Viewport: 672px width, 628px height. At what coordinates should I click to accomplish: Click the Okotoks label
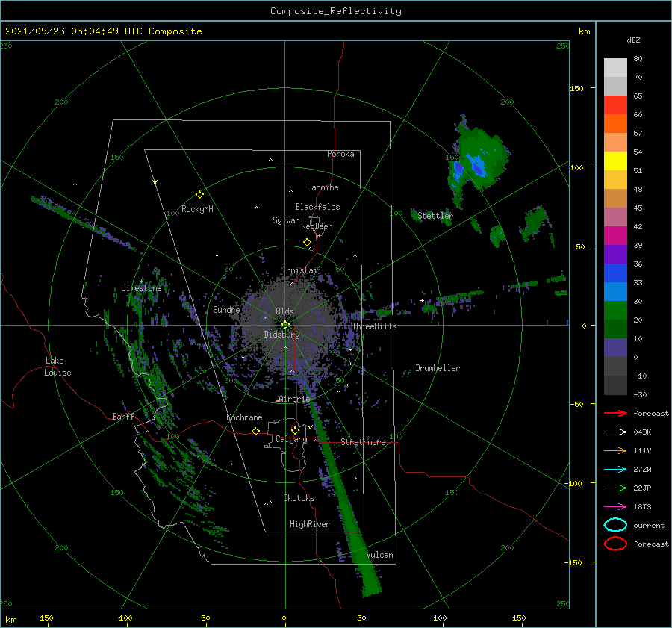299,498
